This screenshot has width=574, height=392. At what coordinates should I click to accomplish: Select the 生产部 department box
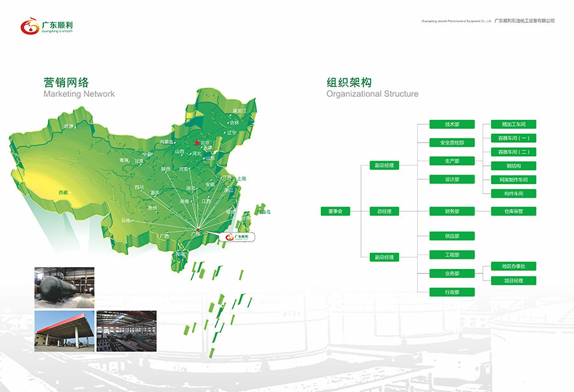point(452,161)
